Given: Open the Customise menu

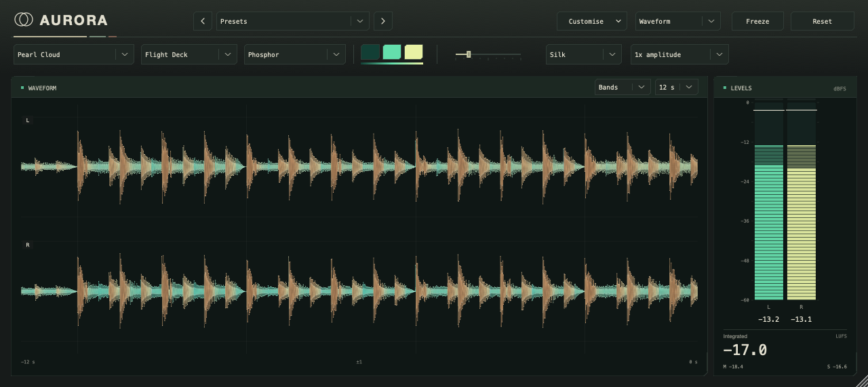Looking at the screenshot, I should [592, 21].
